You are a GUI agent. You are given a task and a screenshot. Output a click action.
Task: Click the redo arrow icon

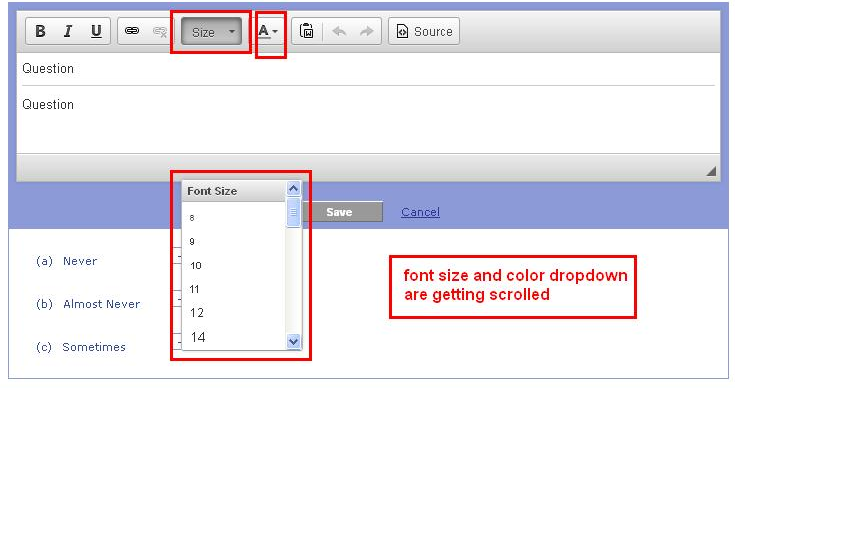pos(366,31)
